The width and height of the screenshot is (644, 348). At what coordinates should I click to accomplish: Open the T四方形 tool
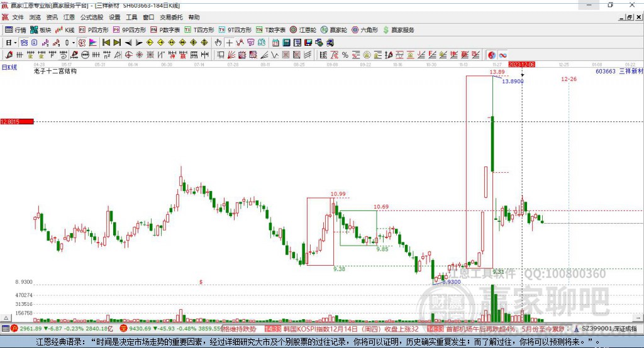tap(199, 30)
